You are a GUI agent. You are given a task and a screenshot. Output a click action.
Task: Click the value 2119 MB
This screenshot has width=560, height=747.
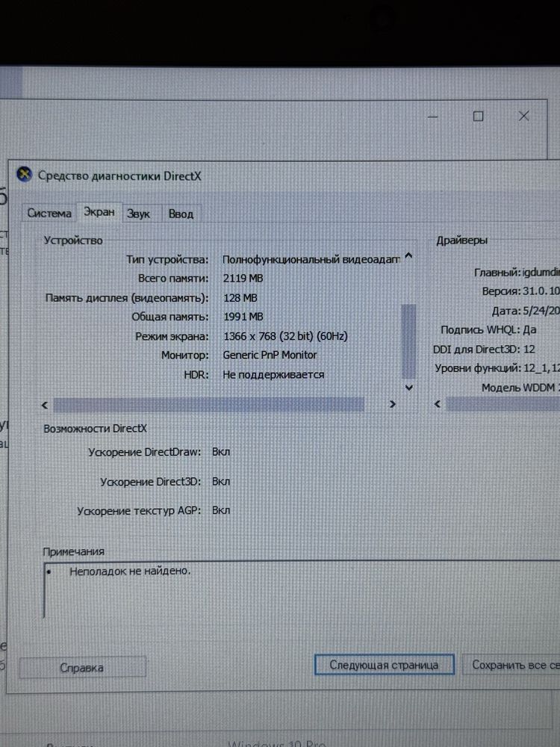243,278
